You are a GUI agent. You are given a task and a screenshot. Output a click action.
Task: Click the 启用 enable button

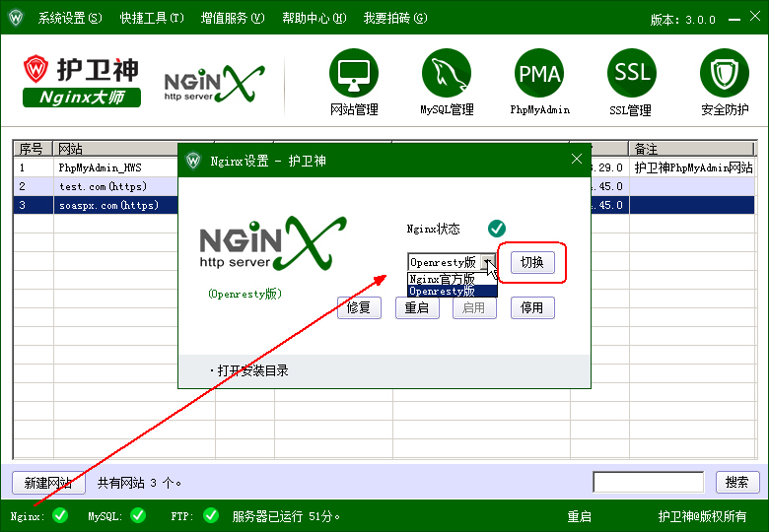(474, 307)
